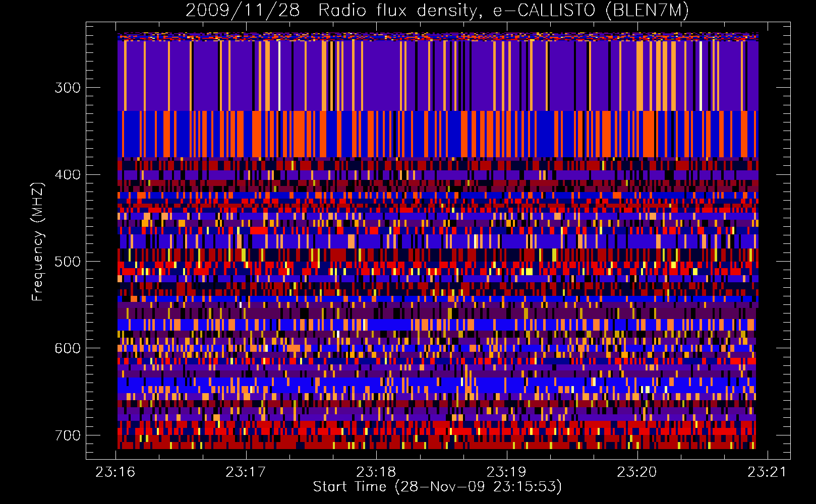Click the 400 frequency tick label
The width and height of the screenshot is (816, 504).
[68, 175]
